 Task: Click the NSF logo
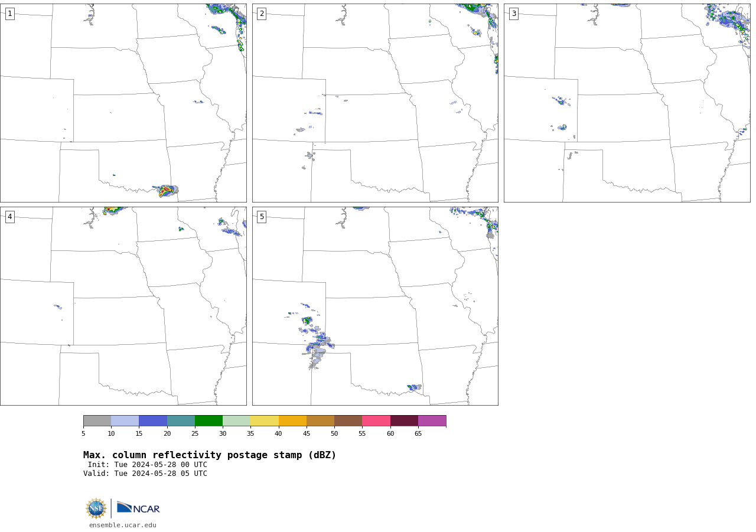tap(96, 508)
